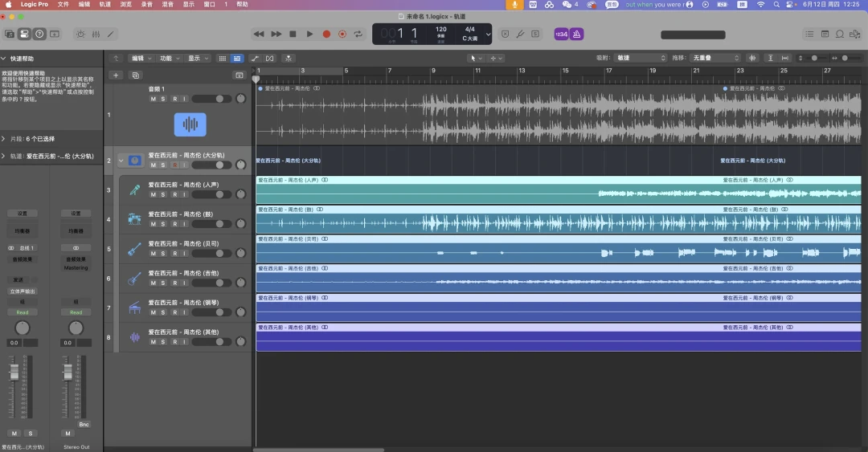Click the duplicate track button
868x452 pixels.
(136, 75)
